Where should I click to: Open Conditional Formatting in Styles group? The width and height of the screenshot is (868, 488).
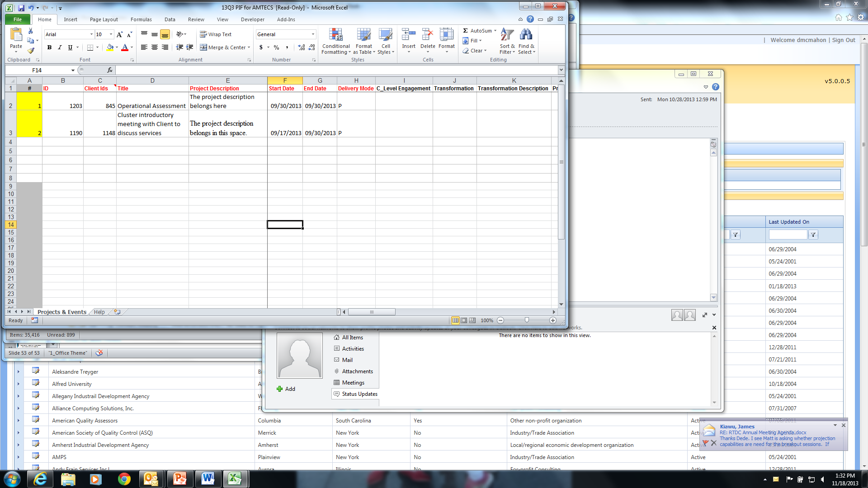[x=335, y=42]
